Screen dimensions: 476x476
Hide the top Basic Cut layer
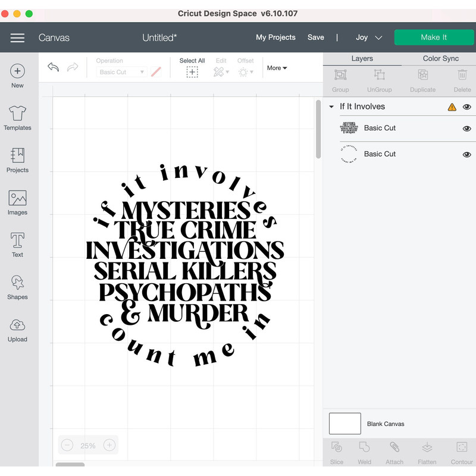pyautogui.click(x=467, y=127)
